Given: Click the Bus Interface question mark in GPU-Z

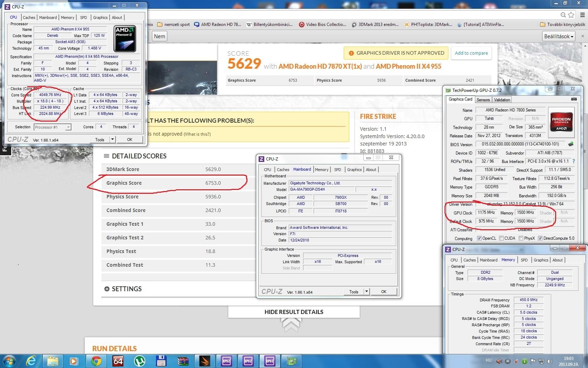Looking at the screenshot, I should pyautogui.click(x=573, y=161).
